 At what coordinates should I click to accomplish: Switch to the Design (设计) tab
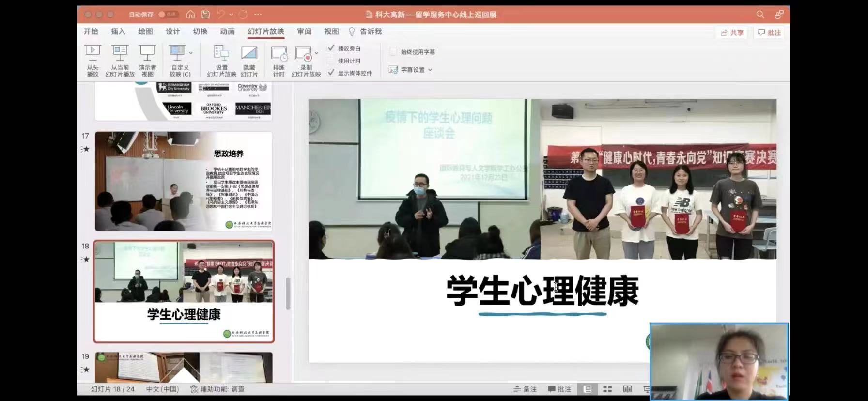[x=172, y=31]
